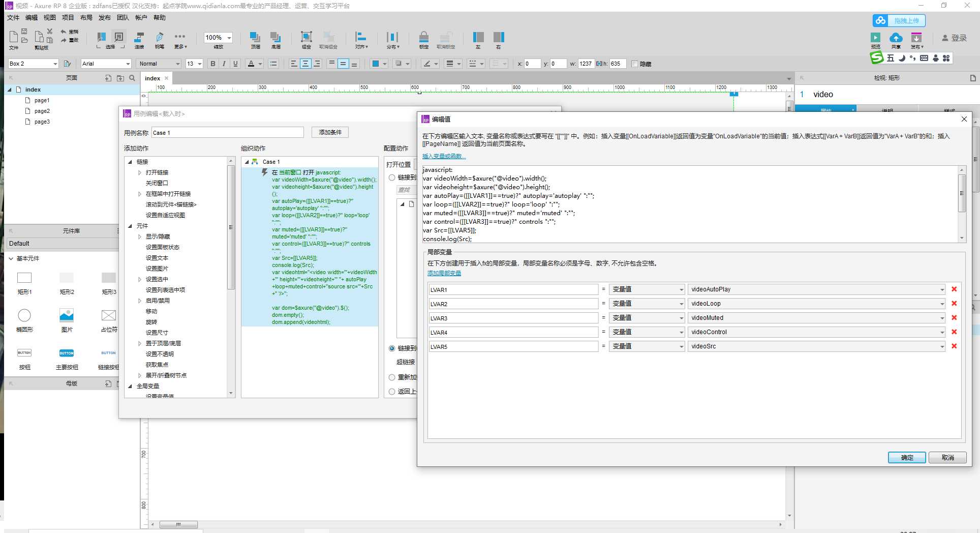Bring to front with 顶层 icon
980x533 pixels.
coord(255,37)
